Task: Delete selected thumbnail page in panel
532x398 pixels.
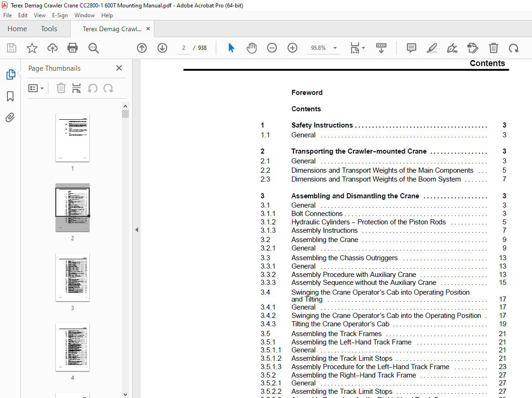Action: click(x=61, y=88)
